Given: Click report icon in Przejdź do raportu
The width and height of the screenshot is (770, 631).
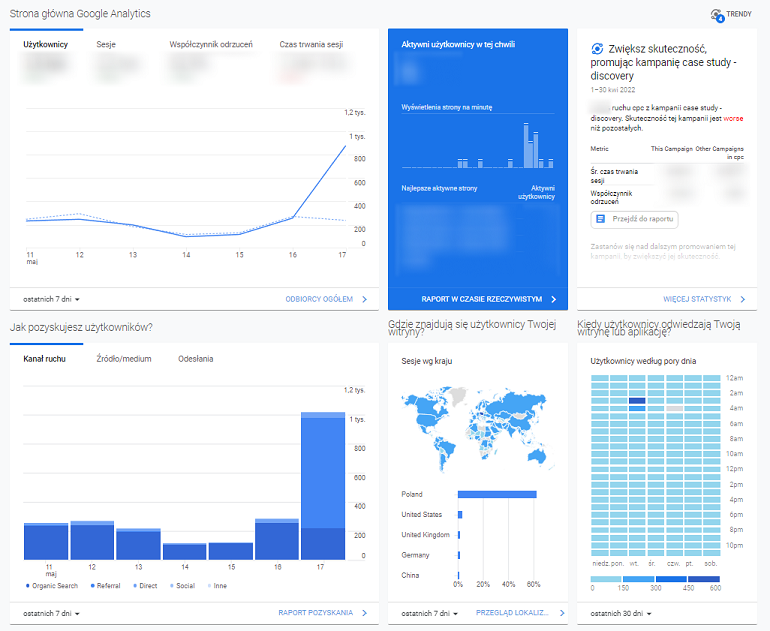Looking at the screenshot, I should point(601,218).
